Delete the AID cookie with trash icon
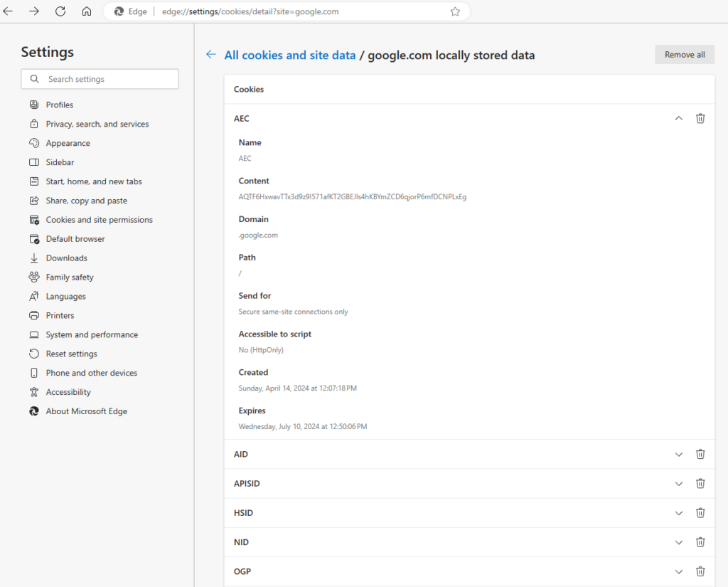728x587 pixels. [700, 454]
